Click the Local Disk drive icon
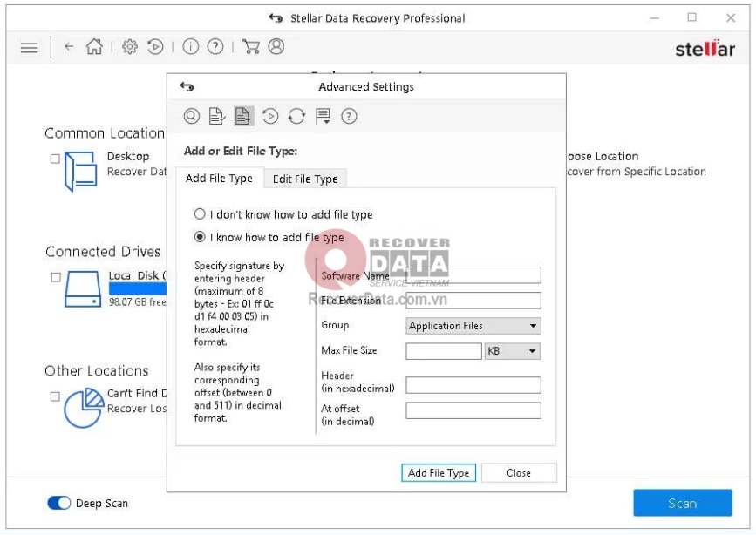The width and height of the screenshot is (756, 535). [x=83, y=289]
